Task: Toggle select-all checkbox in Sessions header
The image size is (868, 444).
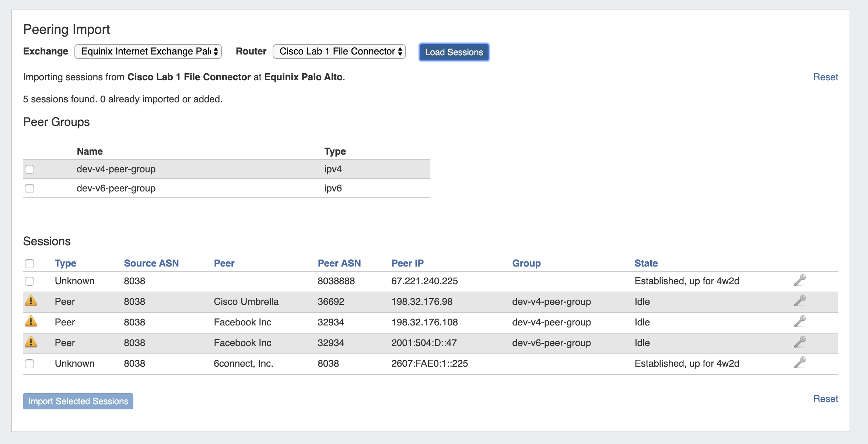Action: [x=29, y=264]
